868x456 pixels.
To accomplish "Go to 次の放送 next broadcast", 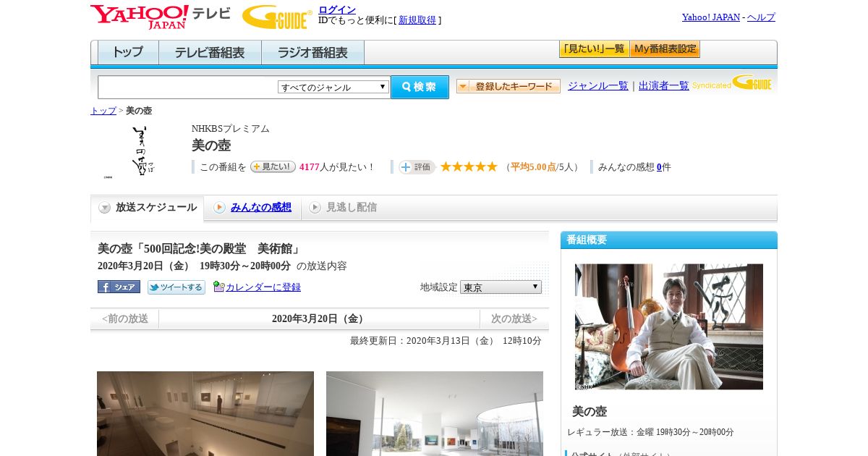I will tap(514, 319).
